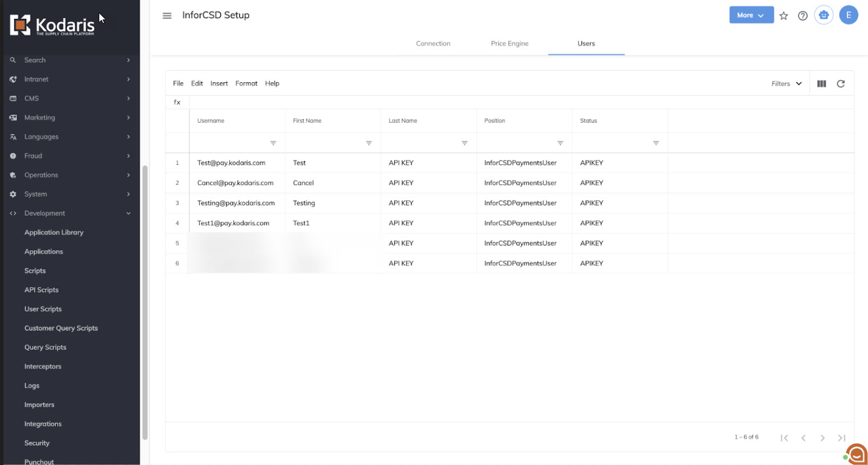Expand the Languages sidebar section

(x=128, y=137)
